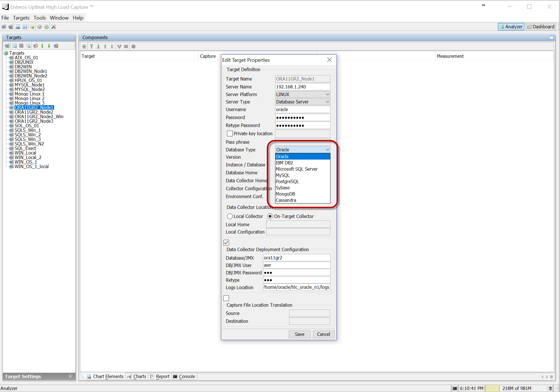Click the Save button

[x=299, y=334]
